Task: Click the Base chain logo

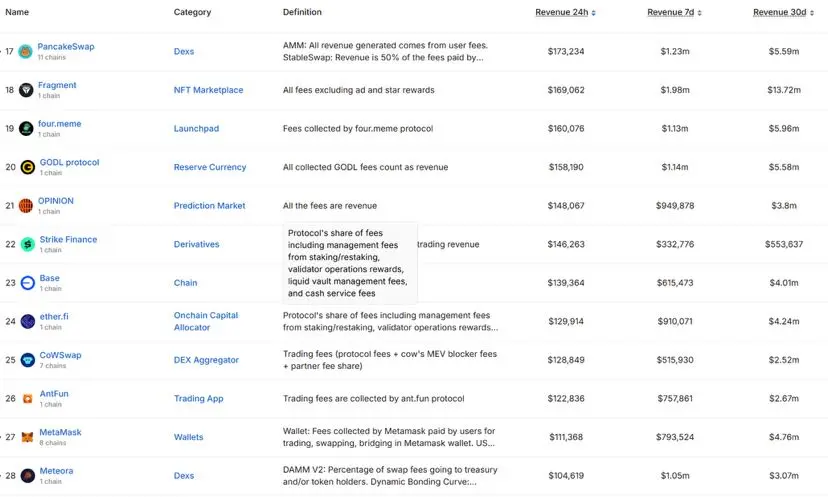Action: tap(26, 283)
